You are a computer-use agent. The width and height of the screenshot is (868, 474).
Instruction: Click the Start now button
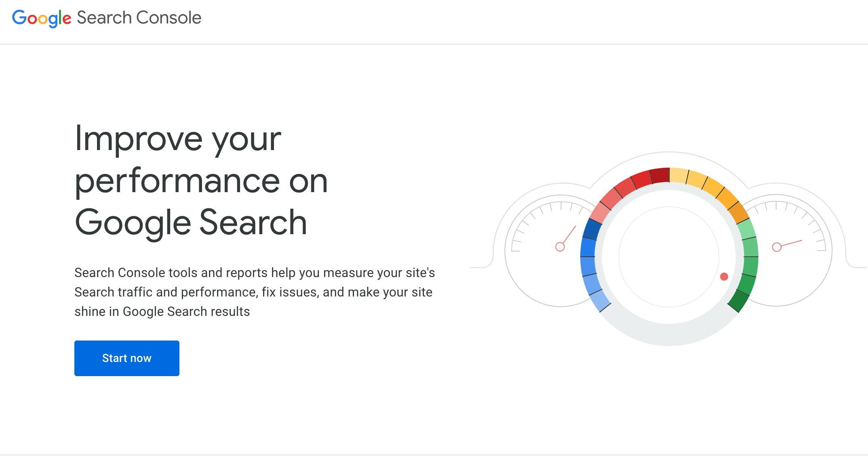click(126, 358)
